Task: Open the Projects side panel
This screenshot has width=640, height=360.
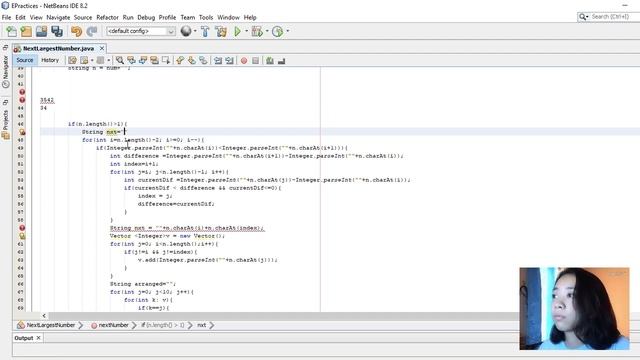Action: 5,120
